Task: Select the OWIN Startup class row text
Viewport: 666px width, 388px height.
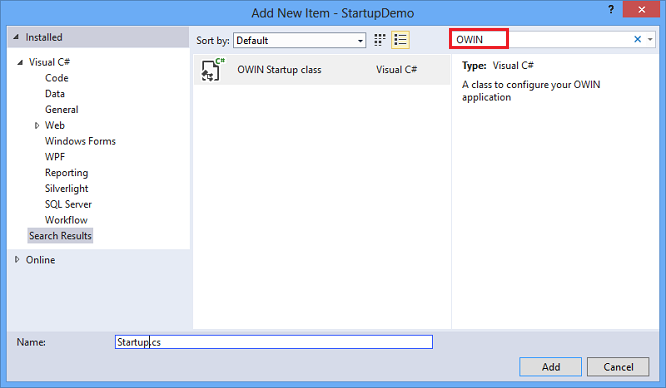Action: click(279, 70)
